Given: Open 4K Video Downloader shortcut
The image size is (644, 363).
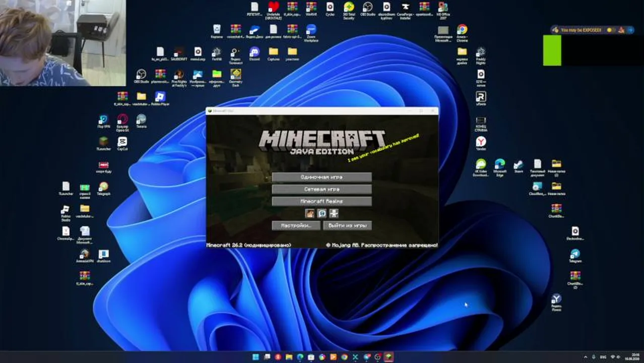Looking at the screenshot, I should [481, 167].
